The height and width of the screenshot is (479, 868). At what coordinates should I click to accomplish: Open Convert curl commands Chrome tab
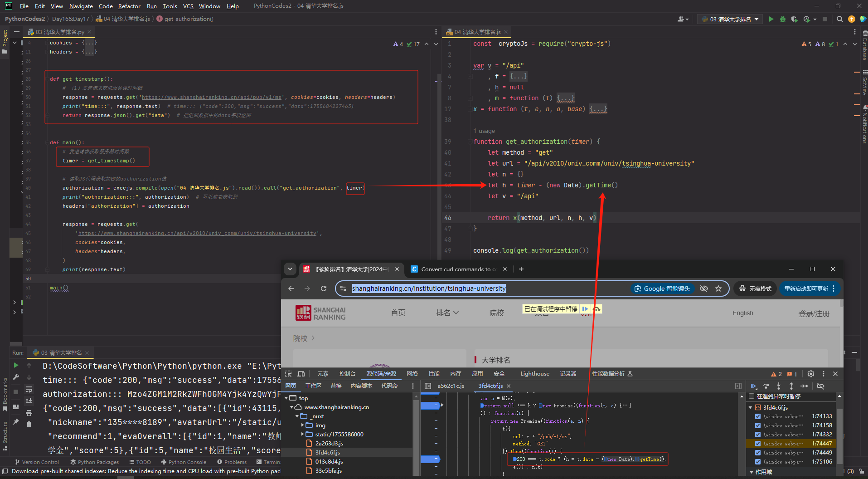pos(458,269)
